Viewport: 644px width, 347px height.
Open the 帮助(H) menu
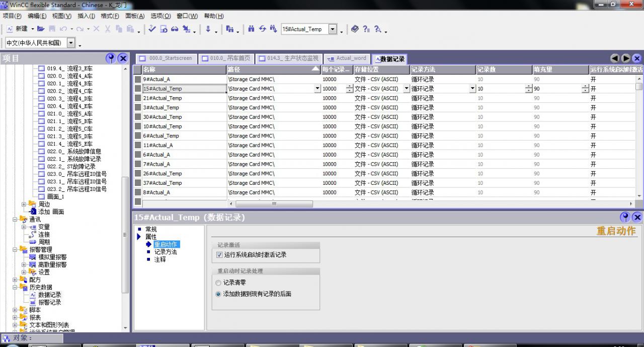pos(214,16)
